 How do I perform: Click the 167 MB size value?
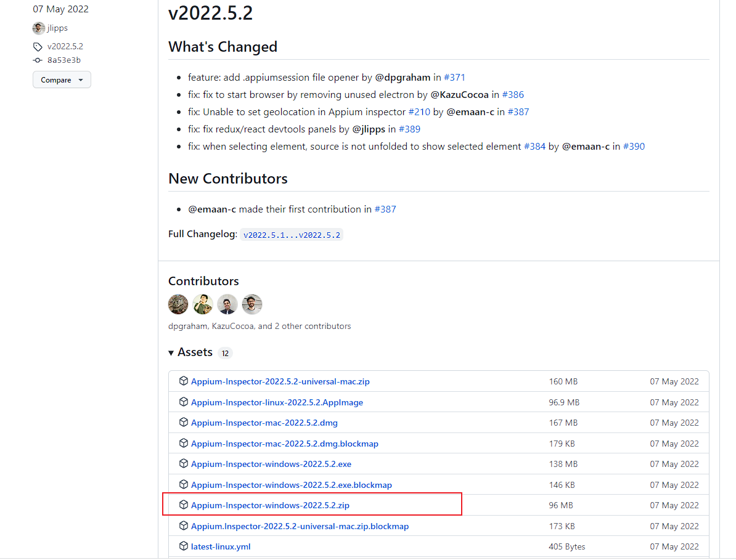pyautogui.click(x=563, y=423)
